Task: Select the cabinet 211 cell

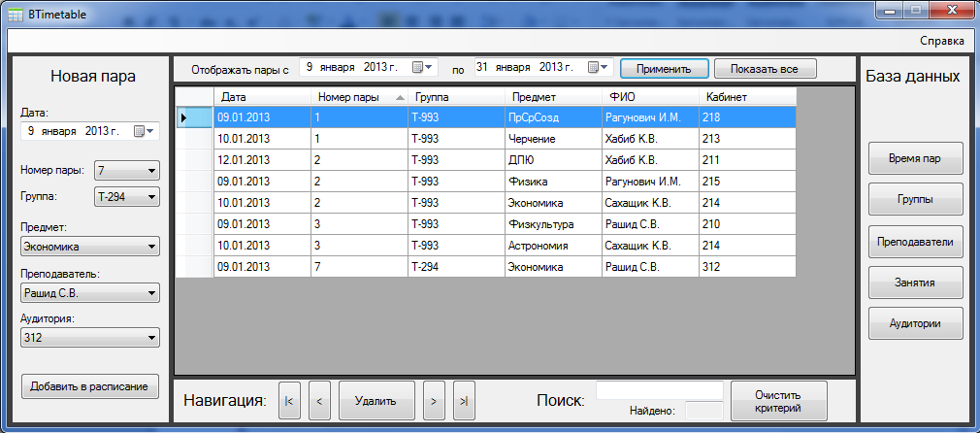Action: (x=747, y=160)
